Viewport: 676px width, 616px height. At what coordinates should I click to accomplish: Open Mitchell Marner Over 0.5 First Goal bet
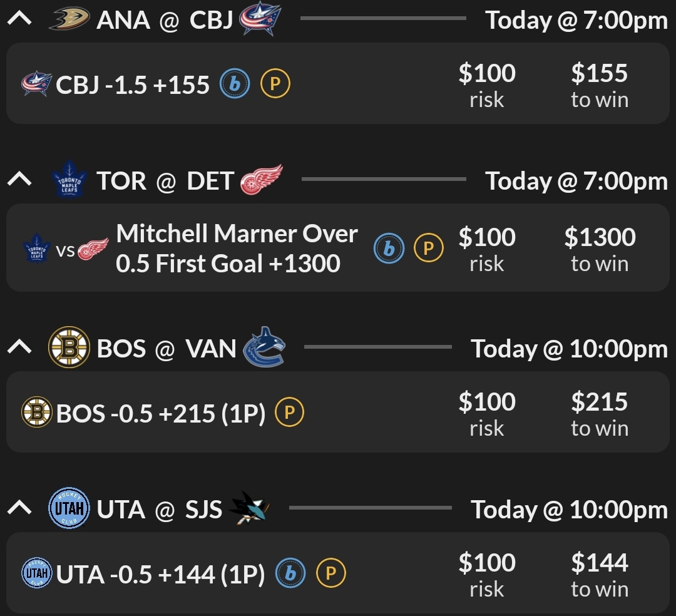coord(237,249)
